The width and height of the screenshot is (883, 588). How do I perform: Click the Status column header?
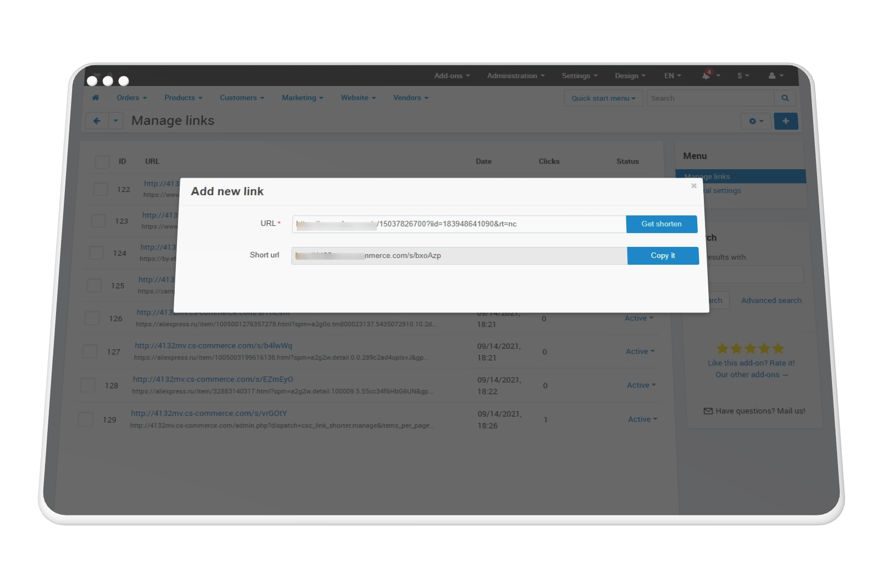point(628,161)
